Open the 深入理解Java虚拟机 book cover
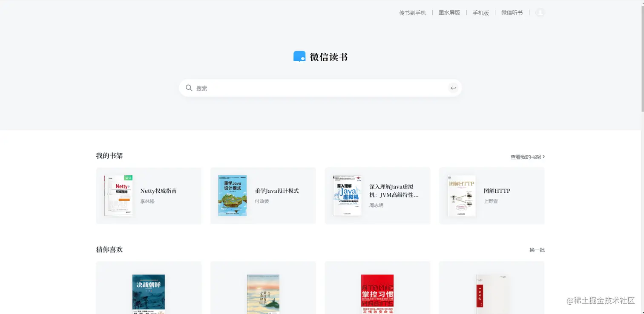Viewport: 644px width, 314px height. click(x=347, y=196)
